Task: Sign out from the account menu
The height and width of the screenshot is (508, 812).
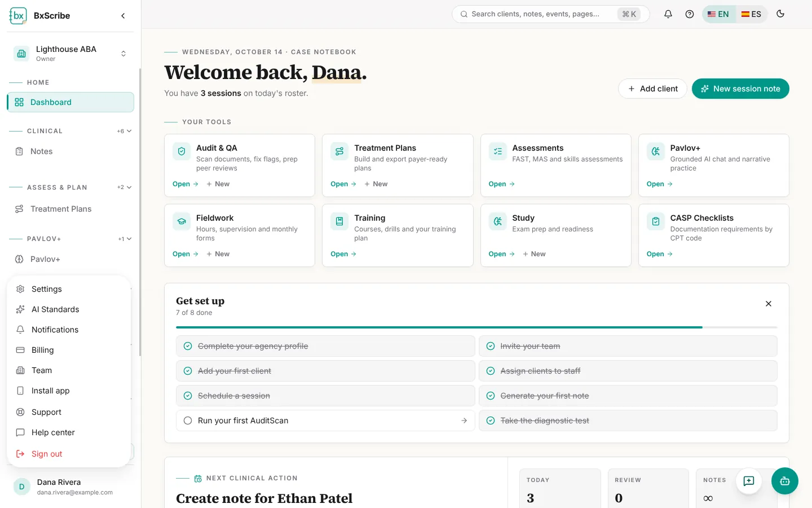Action: 69,454
